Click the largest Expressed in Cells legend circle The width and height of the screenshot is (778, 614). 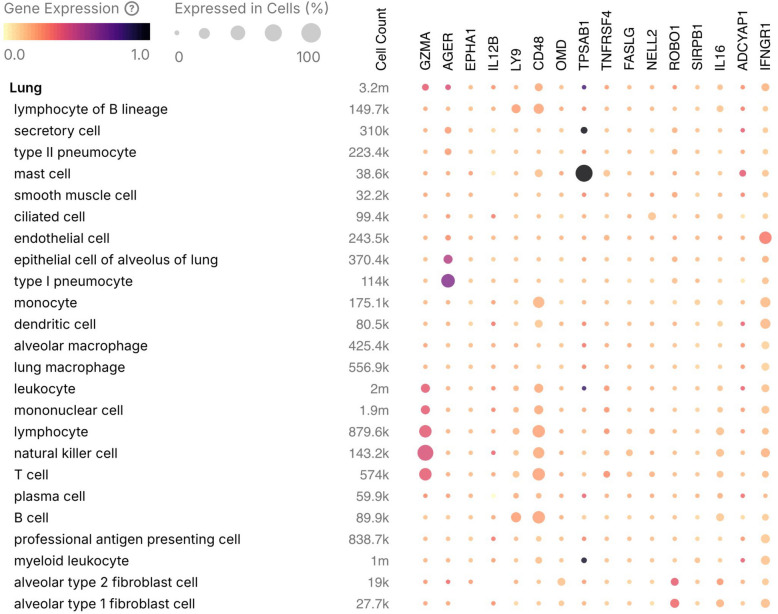(x=310, y=33)
